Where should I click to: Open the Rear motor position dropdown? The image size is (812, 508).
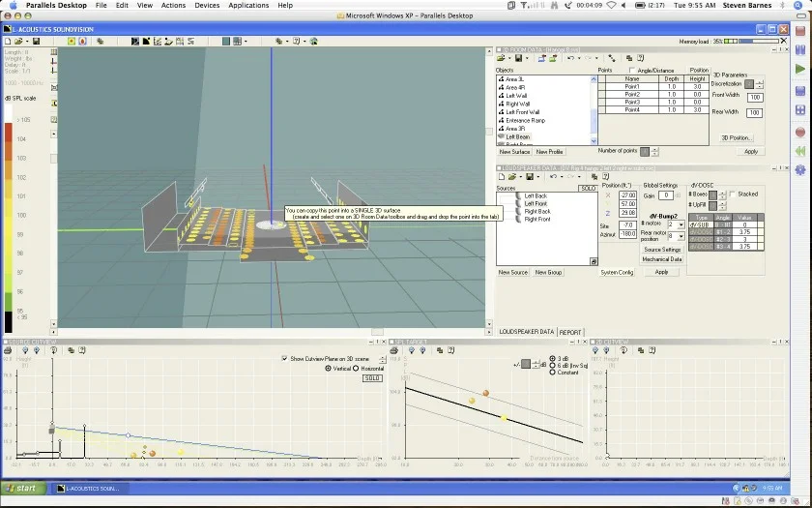(681, 236)
